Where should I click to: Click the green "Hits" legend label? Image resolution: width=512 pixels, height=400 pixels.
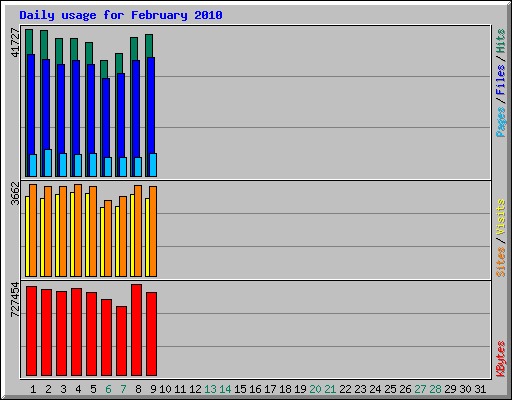click(x=501, y=41)
